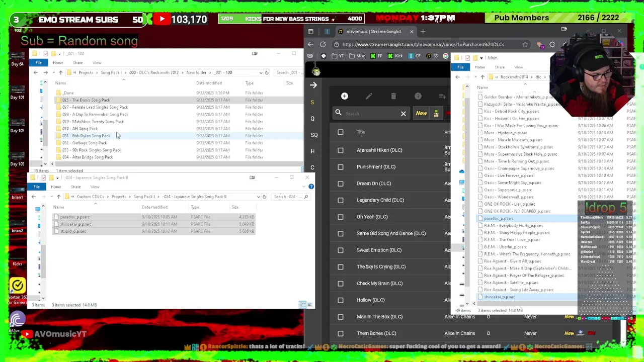Bookmark the page with the star icon
Image resolution: width=644 pixels, height=362 pixels.
tap(525, 44)
